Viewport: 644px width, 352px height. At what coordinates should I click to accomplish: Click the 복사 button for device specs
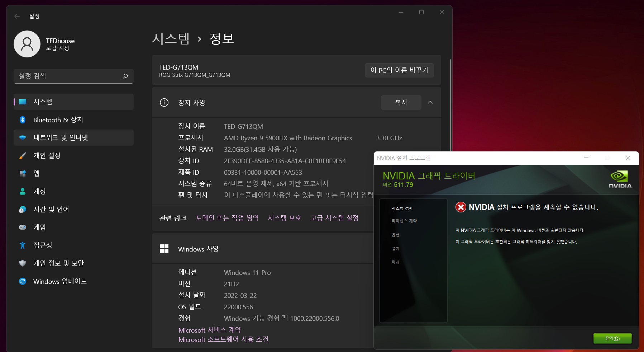401,103
